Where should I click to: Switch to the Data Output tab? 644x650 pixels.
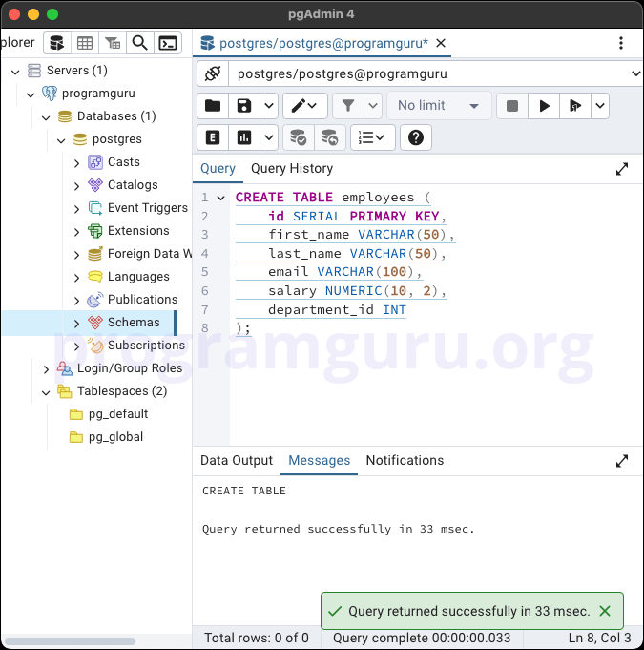(237, 461)
